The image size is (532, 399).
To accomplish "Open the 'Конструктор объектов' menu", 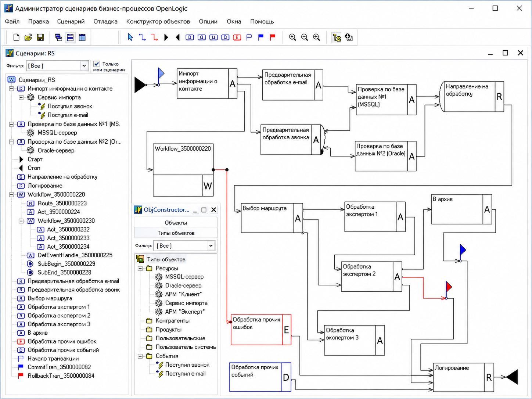I will (158, 21).
